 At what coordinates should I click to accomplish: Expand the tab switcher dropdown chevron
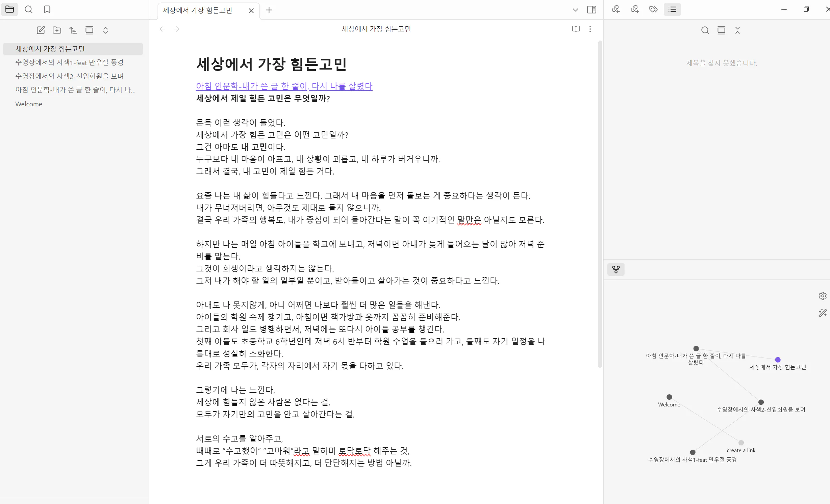[x=575, y=10]
